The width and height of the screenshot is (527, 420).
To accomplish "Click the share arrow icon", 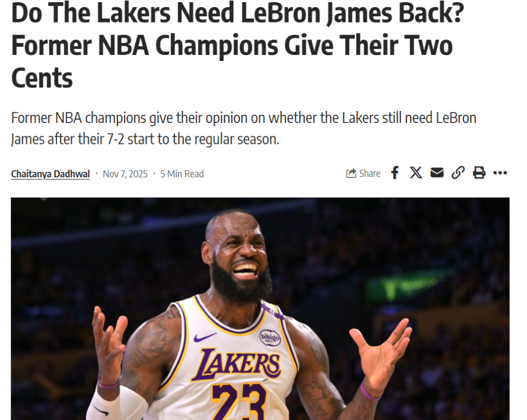I will tap(351, 173).
